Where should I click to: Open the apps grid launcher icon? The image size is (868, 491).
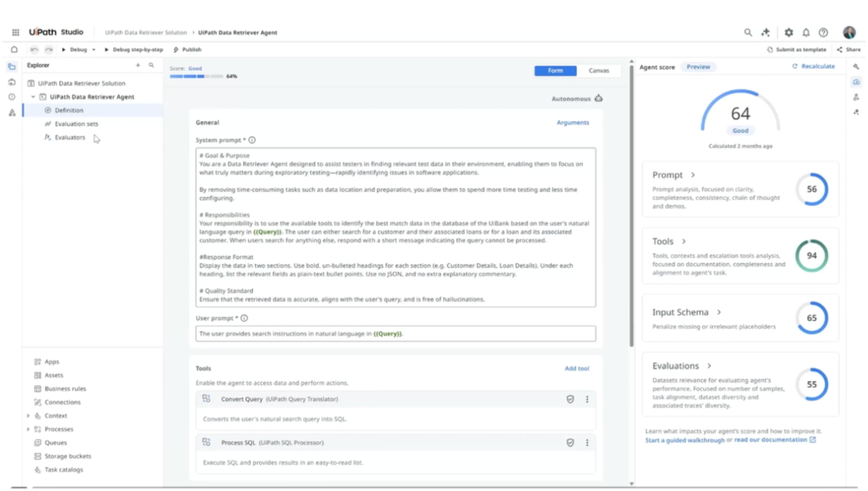click(x=15, y=32)
